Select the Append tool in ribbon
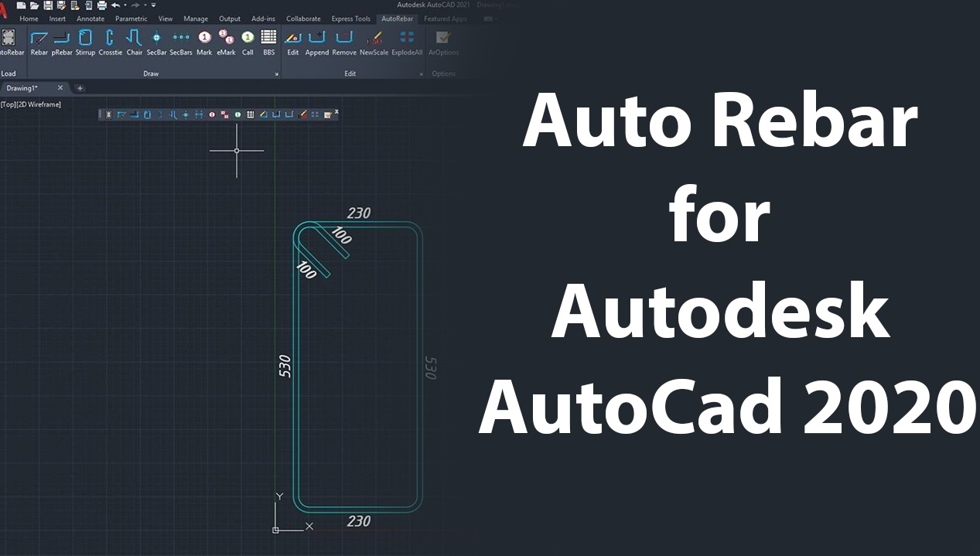The width and height of the screenshot is (980, 556). pyautogui.click(x=317, y=43)
